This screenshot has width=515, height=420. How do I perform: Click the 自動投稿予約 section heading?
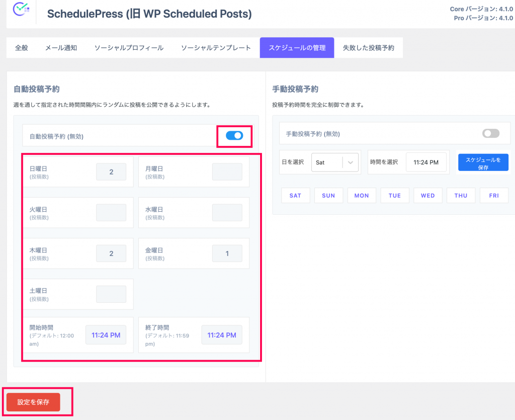(36, 89)
